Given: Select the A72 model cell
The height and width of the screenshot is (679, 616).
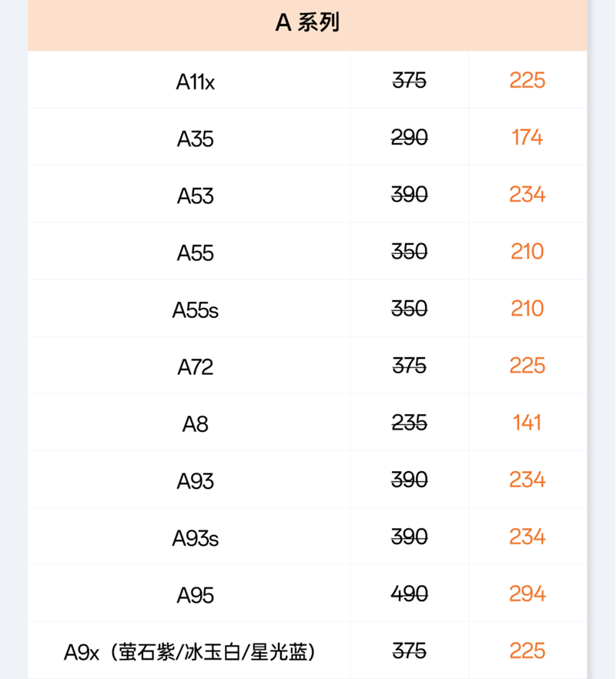Looking at the screenshot, I should click(x=195, y=367).
